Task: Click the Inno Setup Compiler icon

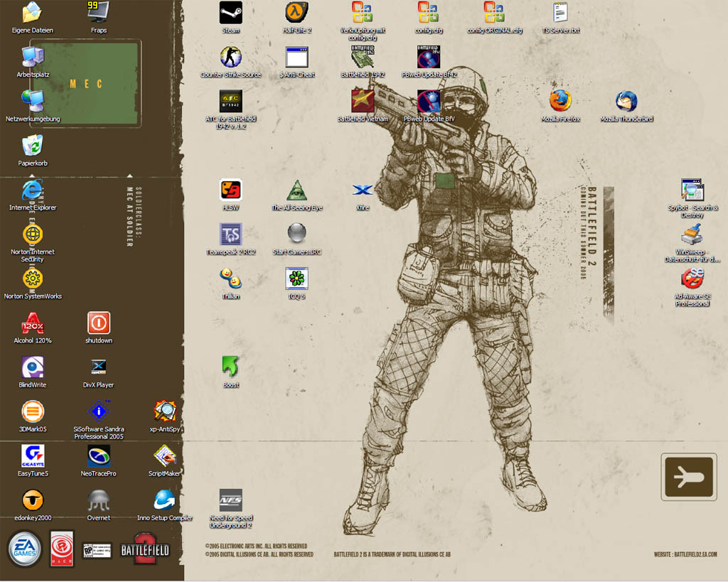Action: tap(165, 500)
